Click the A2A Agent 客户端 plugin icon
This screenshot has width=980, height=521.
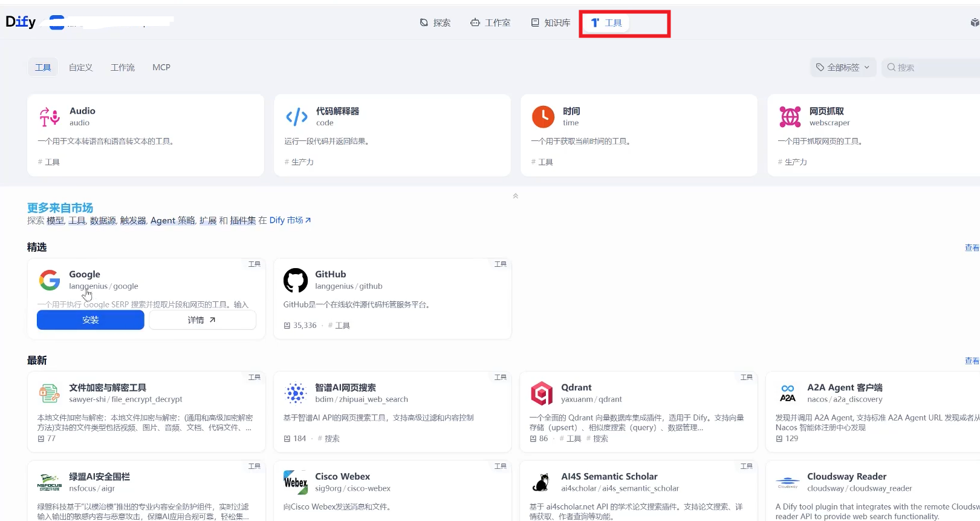(x=788, y=393)
